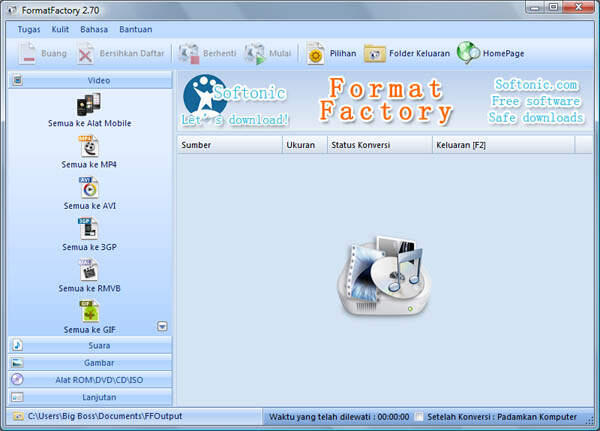Expand the Gambar category

pyautogui.click(x=90, y=363)
